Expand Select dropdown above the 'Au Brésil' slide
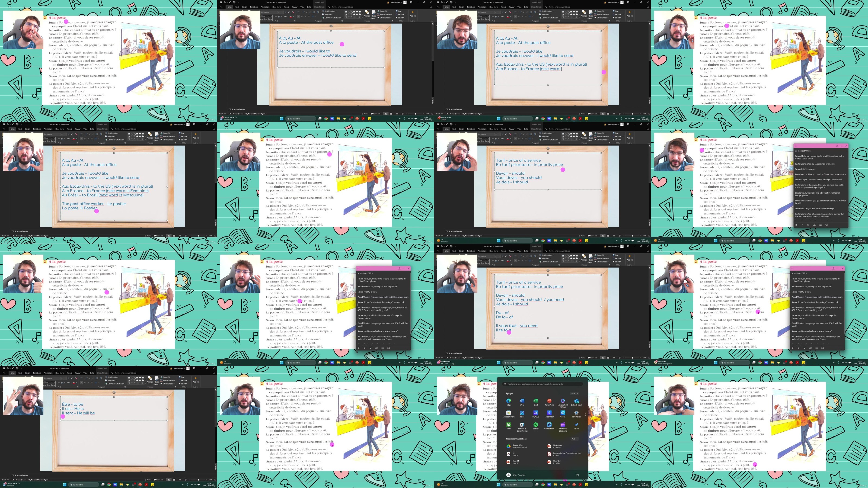Viewport: 868px width, 488px height. click(183, 140)
